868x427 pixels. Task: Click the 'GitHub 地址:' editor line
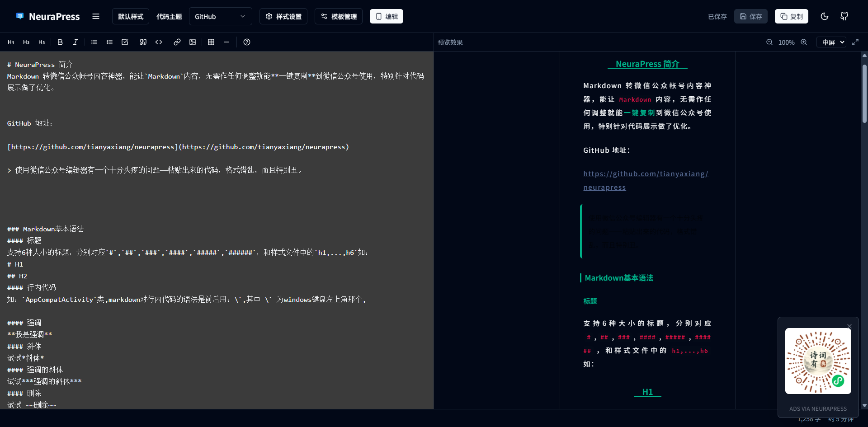[x=30, y=123]
